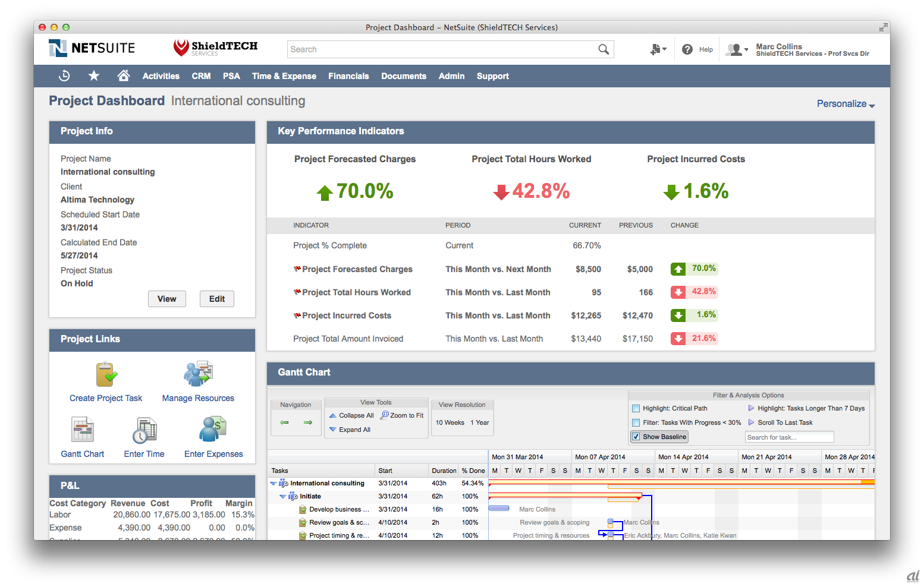Click the Home icon in navigation bar
Screen dimensions: 924x587
[x=124, y=75]
